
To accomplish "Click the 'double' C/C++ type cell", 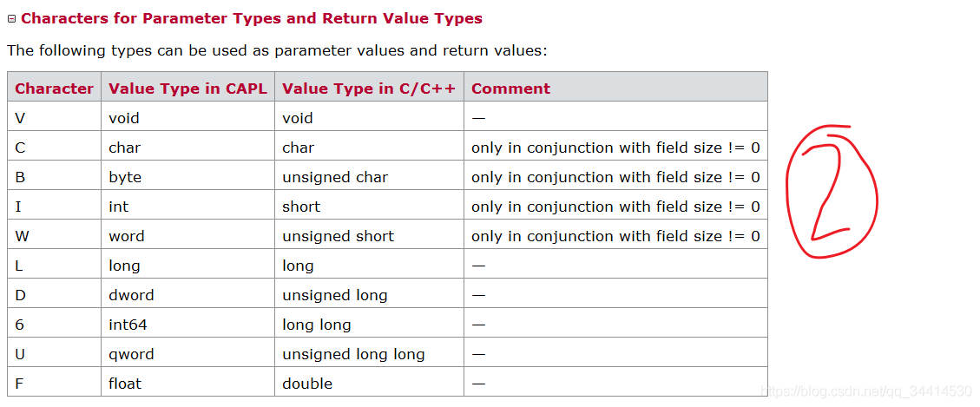I will tap(369, 384).
